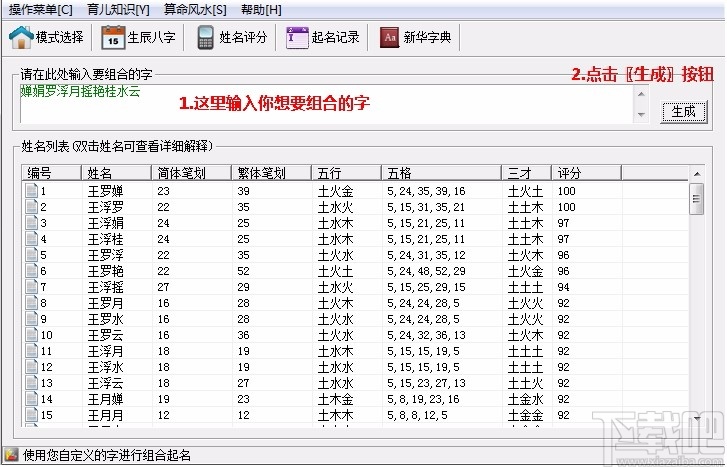This screenshot has height=467, width=727.
Task: Click the document icon of row 8
Action: point(32,303)
